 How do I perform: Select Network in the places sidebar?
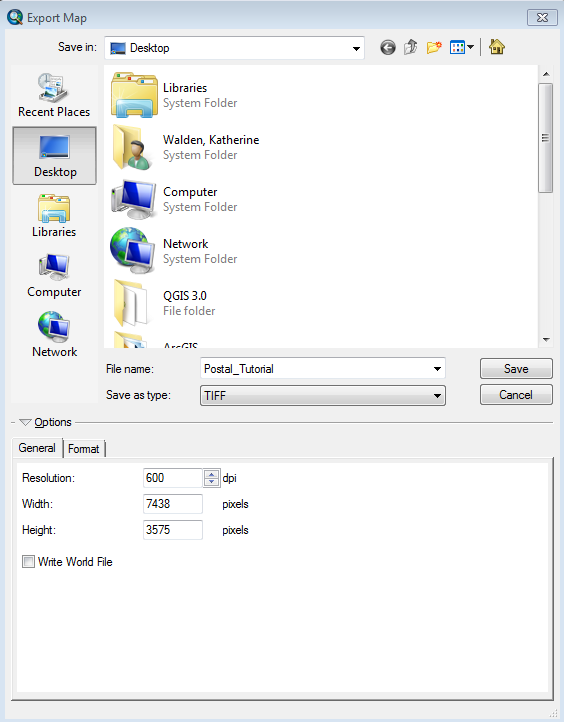click(x=54, y=335)
